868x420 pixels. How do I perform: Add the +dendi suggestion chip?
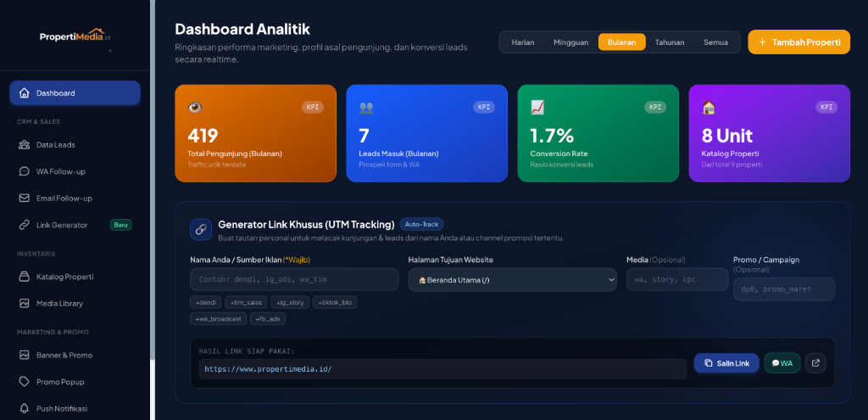205,302
